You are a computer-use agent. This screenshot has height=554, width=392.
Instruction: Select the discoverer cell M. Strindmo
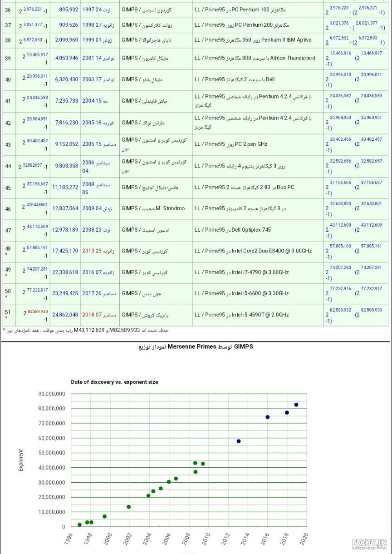[156, 208]
